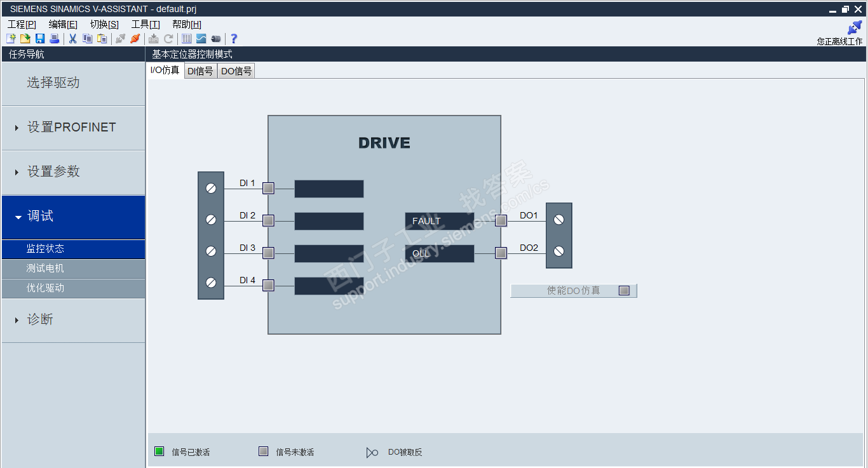868x468 pixels.
Task: Click the Paste clipboard icon
Action: (102, 39)
